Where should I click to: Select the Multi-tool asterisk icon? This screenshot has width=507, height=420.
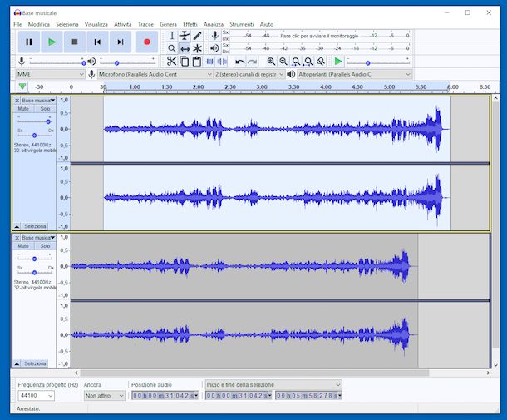tap(197, 48)
